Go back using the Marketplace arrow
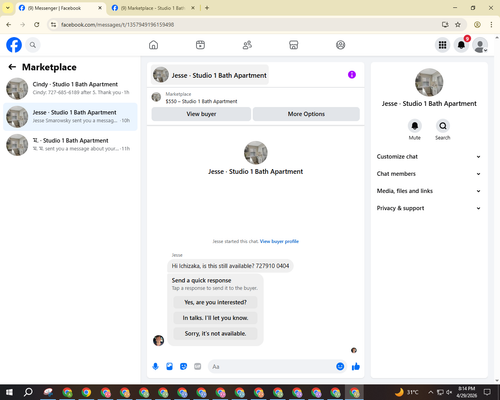500x400 pixels. (12, 67)
